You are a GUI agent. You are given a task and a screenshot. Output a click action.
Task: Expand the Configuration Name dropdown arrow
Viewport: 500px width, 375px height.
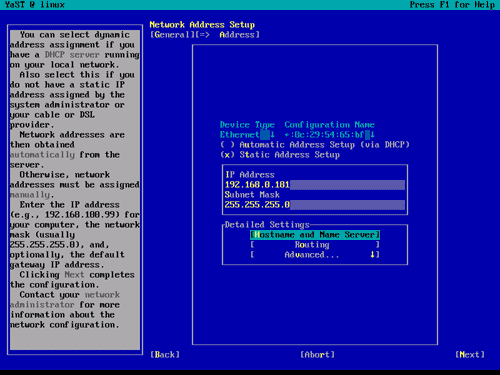click(372, 135)
